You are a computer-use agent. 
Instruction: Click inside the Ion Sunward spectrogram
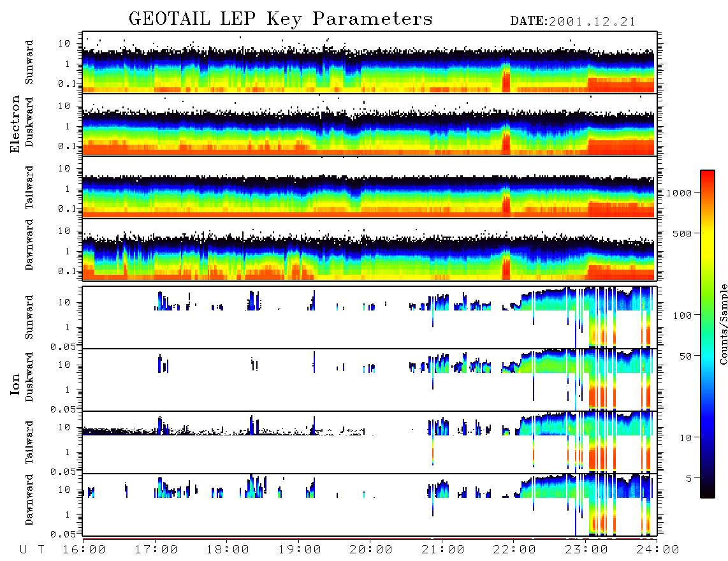[370, 317]
